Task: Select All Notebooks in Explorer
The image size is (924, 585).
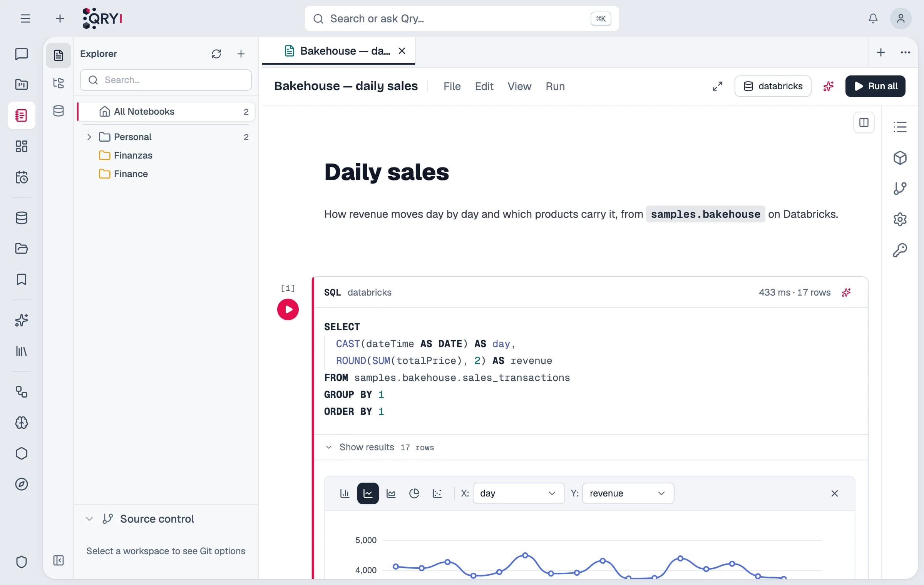Action: point(166,112)
